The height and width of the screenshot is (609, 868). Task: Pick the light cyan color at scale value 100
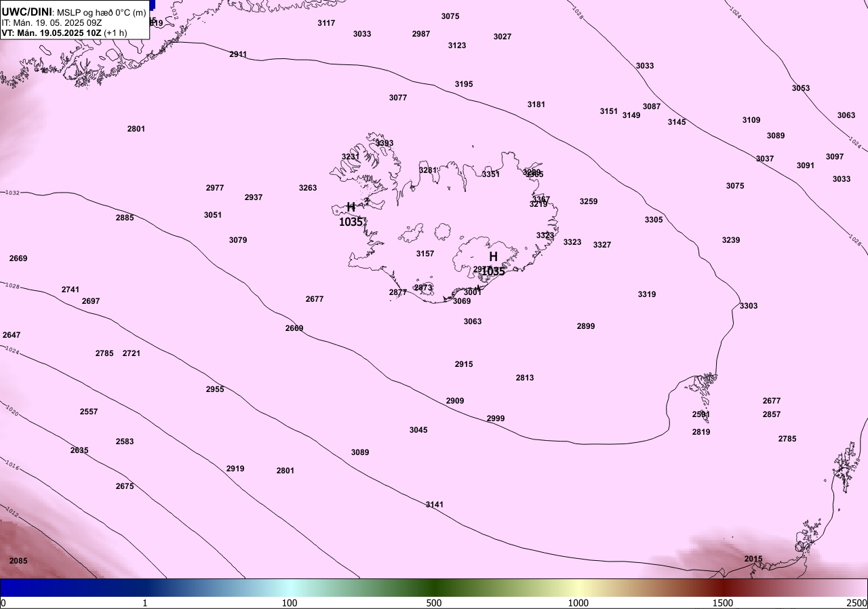290,587
